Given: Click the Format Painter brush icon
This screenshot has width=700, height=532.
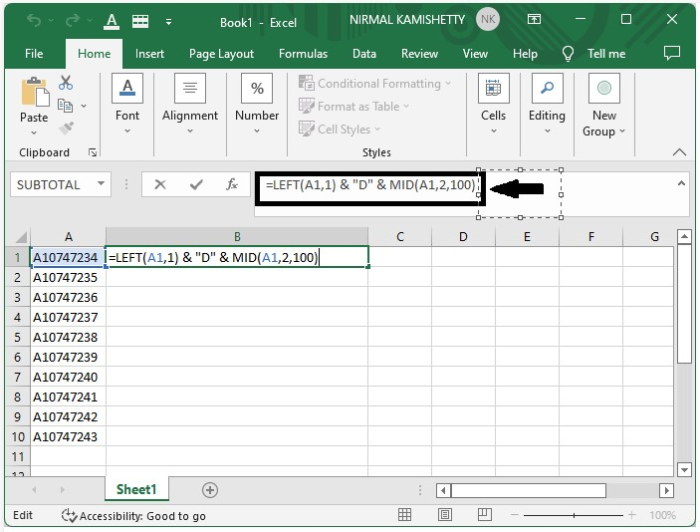Looking at the screenshot, I should point(66,128).
